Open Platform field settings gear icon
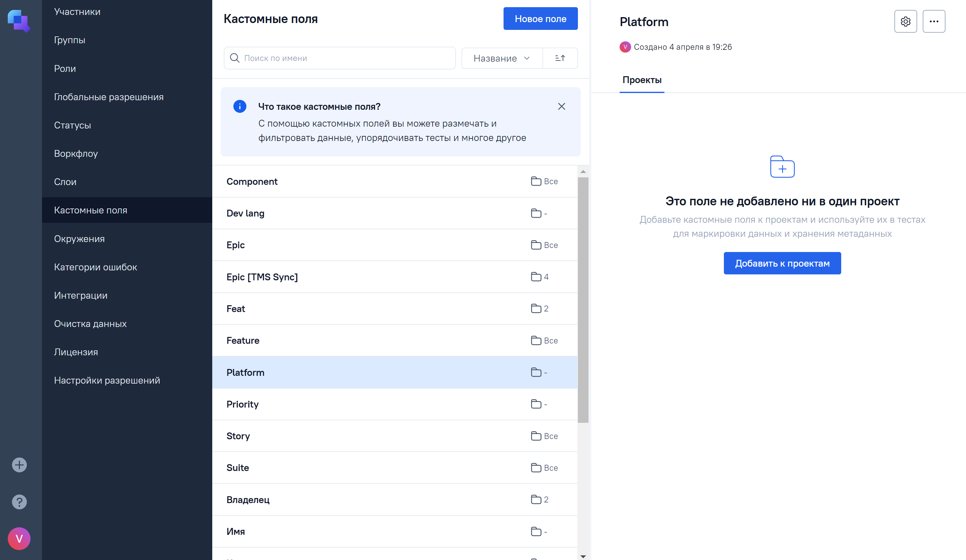 (x=905, y=21)
